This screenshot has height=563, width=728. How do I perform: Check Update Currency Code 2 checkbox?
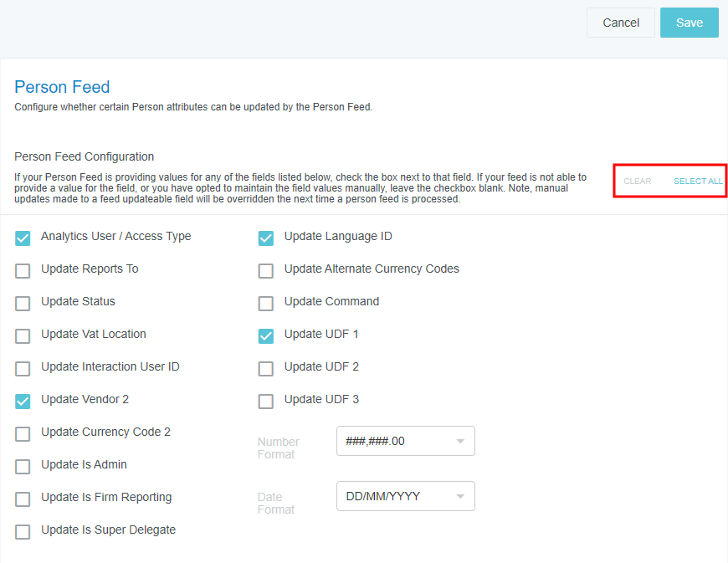click(23, 434)
